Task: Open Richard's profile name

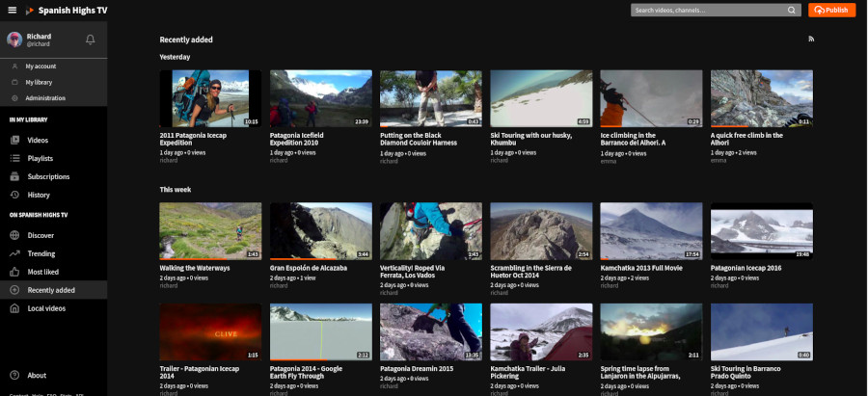Action: coord(39,37)
